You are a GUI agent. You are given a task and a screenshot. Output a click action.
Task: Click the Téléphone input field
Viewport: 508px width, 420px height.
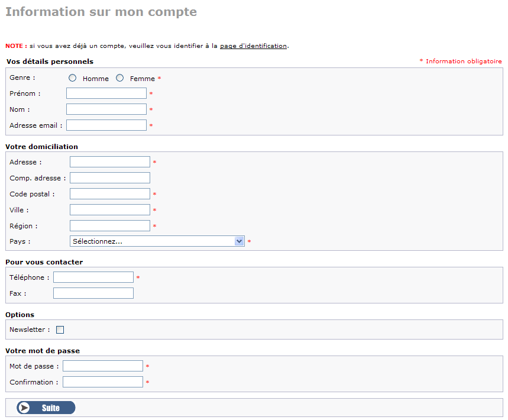point(93,277)
